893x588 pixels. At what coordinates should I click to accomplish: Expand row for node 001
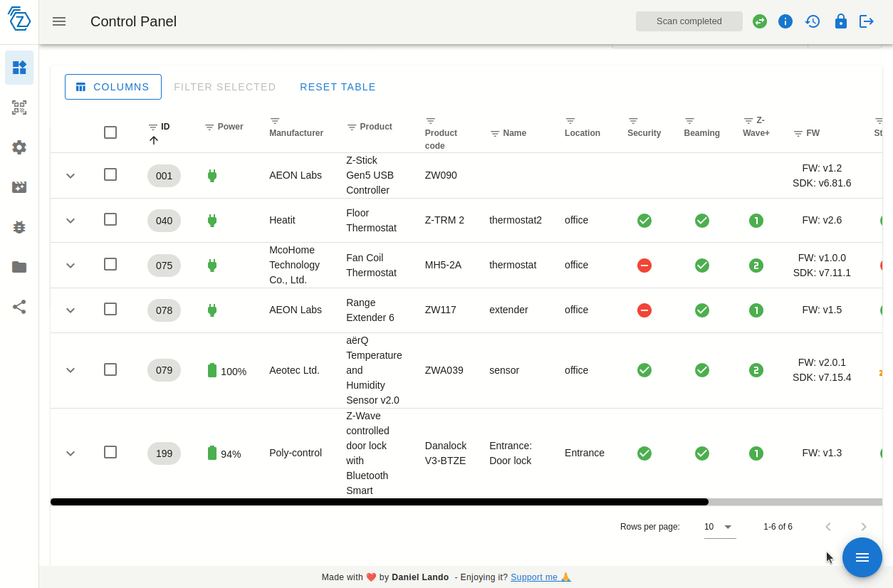70,176
